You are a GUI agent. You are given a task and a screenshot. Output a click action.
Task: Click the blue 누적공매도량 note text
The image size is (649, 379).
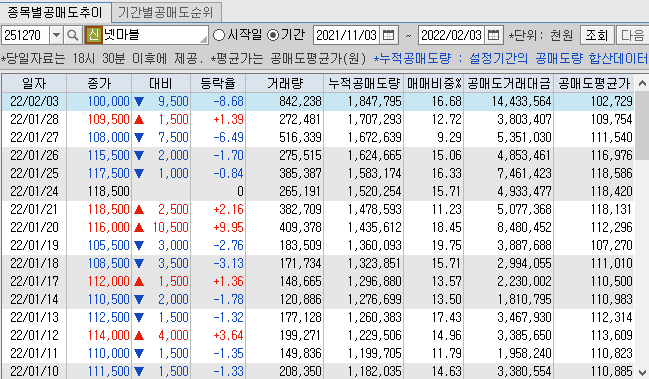pos(511,58)
